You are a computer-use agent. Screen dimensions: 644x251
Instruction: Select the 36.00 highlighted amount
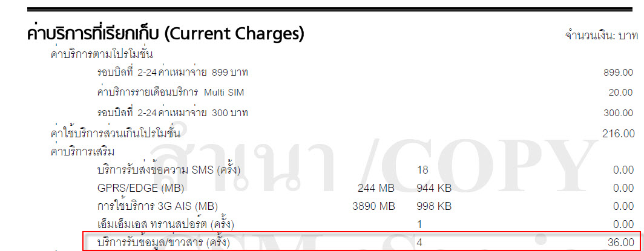[620, 243]
